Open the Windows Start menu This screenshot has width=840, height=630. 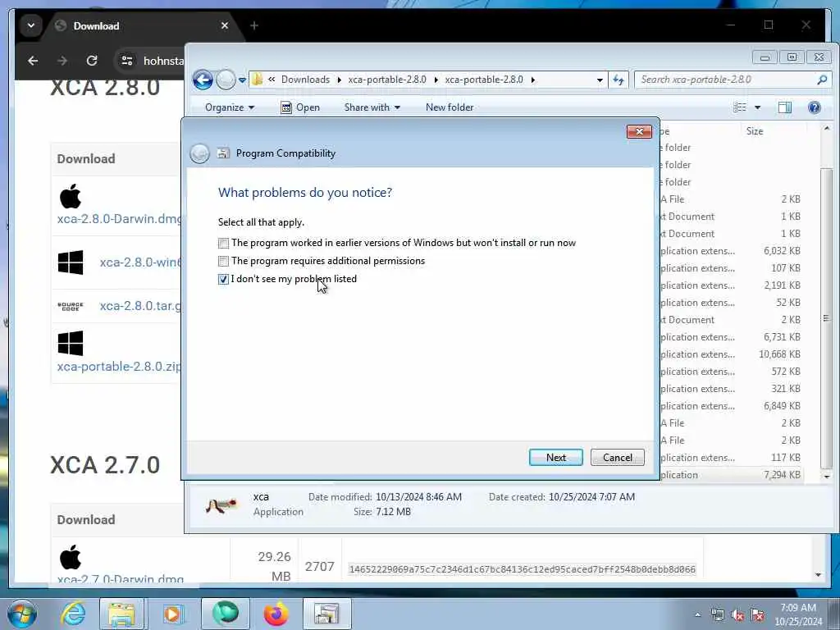tap(22, 614)
